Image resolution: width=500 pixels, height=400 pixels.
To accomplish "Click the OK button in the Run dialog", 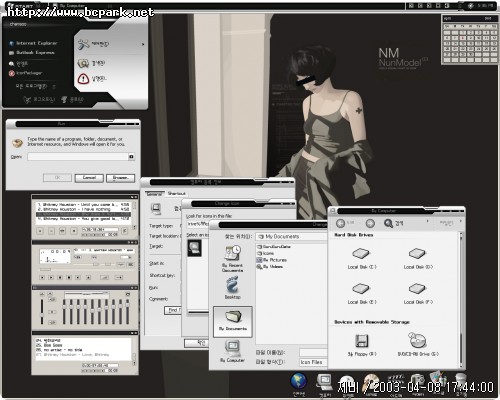I will (x=57, y=178).
